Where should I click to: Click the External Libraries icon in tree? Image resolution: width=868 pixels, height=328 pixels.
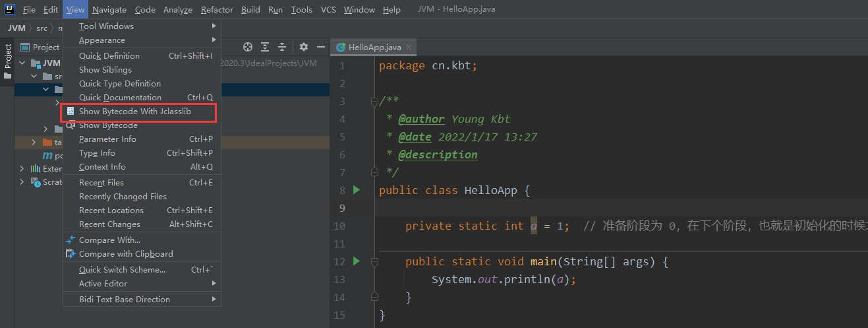point(36,169)
